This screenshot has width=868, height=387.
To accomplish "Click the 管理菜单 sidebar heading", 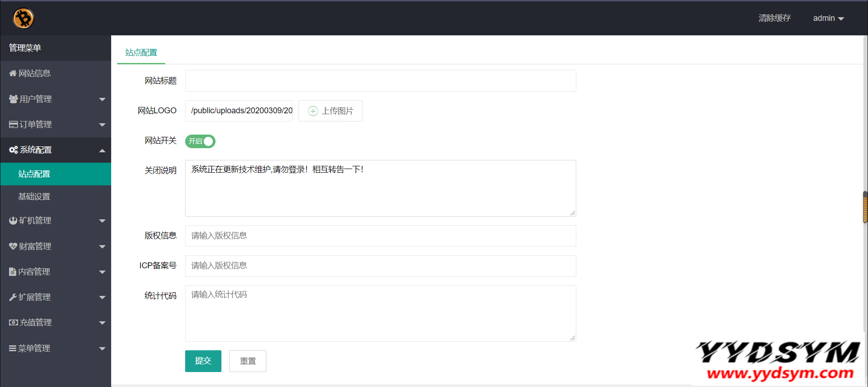I will (x=25, y=48).
